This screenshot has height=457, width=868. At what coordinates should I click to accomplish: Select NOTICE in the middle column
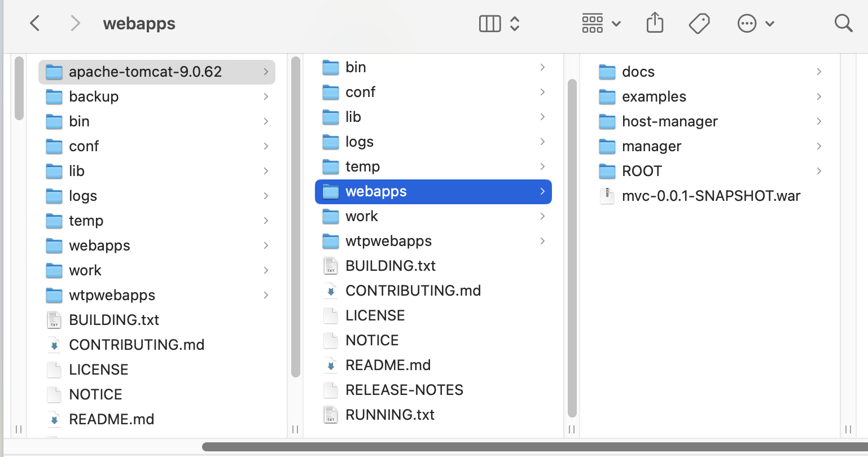click(x=372, y=340)
